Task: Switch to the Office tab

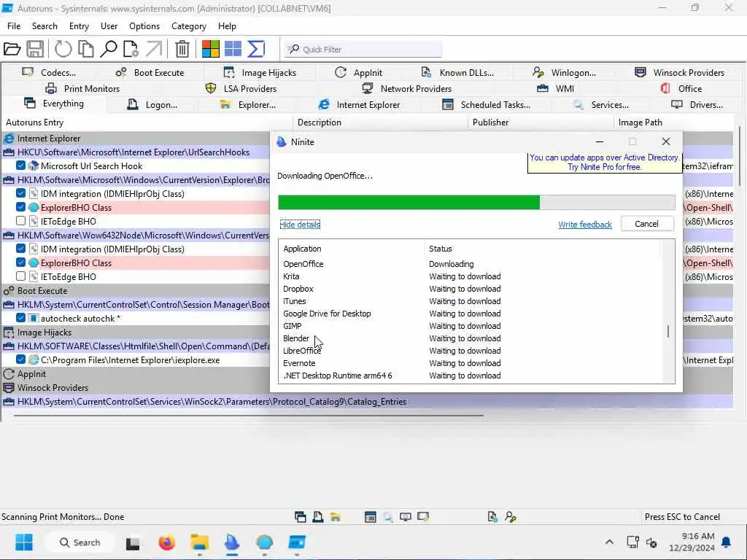Action: click(x=681, y=88)
